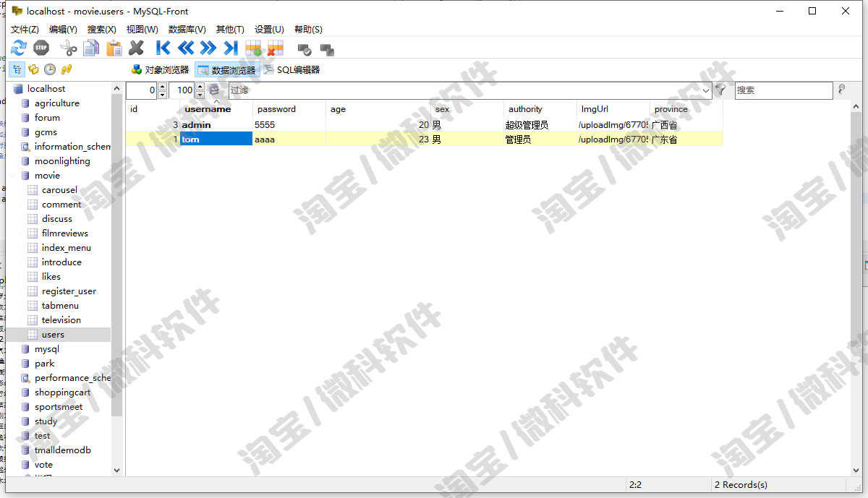Click the STOP icon
Image resolution: width=868 pixels, height=498 pixels.
point(41,48)
